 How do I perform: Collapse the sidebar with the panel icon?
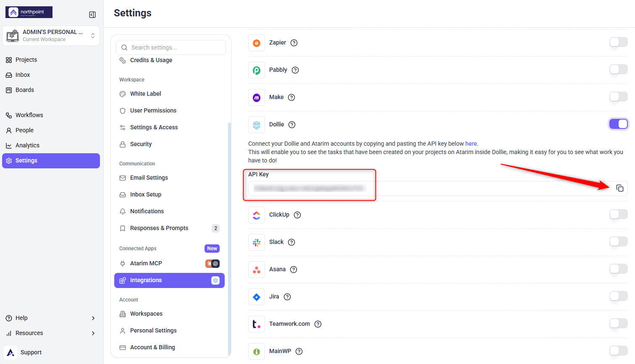[92, 15]
